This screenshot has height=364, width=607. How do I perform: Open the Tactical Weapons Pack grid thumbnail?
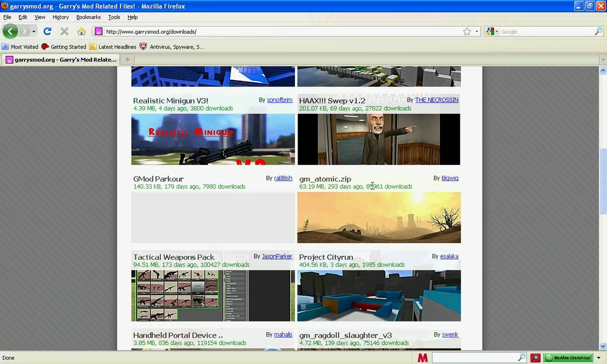coord(213,296)
